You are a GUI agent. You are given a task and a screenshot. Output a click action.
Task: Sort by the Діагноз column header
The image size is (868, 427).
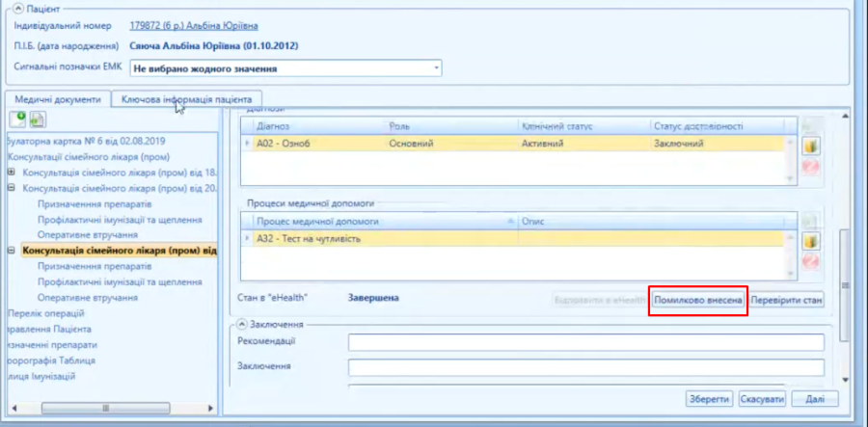[x=318, y=126]
